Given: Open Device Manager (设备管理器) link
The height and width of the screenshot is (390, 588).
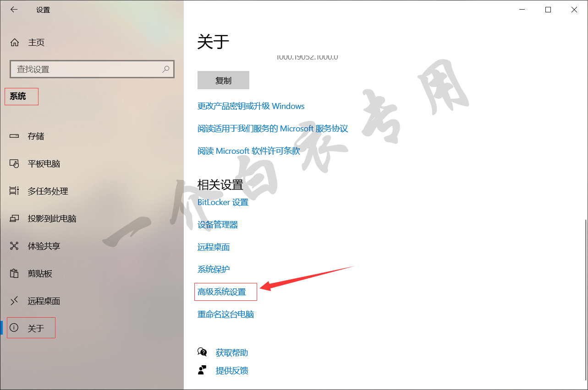Looking at the screenshot, I should (x=218, y=224).
